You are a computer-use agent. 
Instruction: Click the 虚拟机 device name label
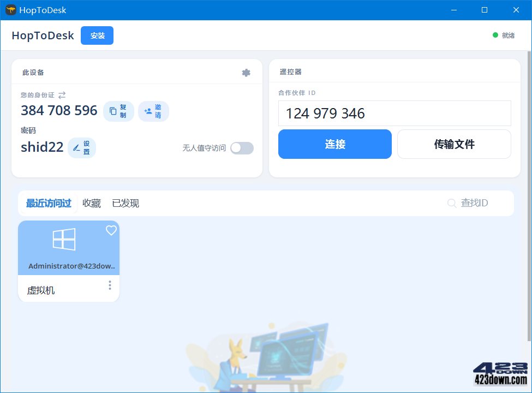pos(41,290)
